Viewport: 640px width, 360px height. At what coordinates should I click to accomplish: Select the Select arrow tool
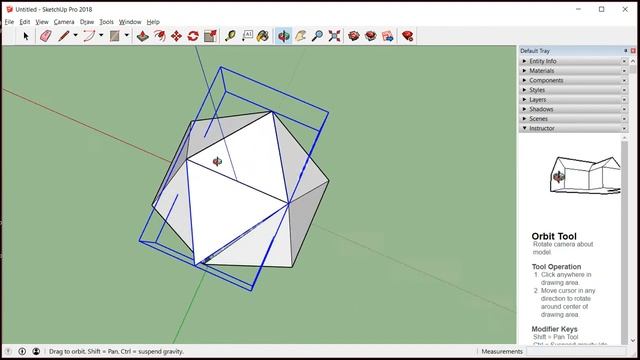(26, 36)
